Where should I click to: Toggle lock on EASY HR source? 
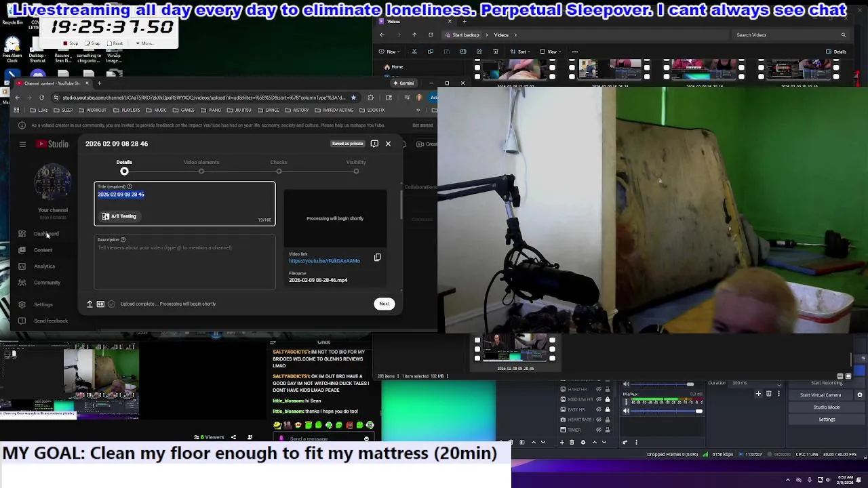click(608, 409)
